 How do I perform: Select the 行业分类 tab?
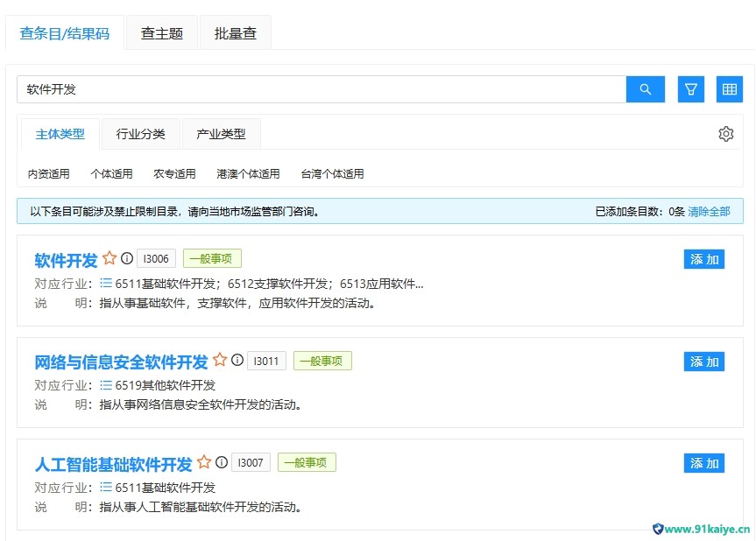[x=140, y=134]
